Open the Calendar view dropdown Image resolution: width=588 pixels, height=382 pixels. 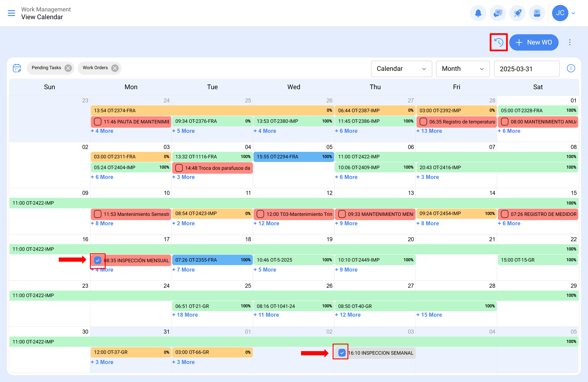[x=401, y=69]
